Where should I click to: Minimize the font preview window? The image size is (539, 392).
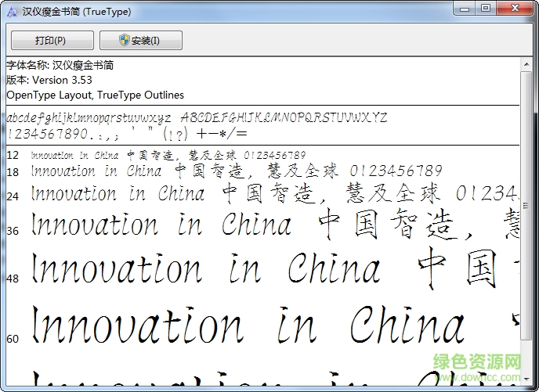click(x=465, y=9)
